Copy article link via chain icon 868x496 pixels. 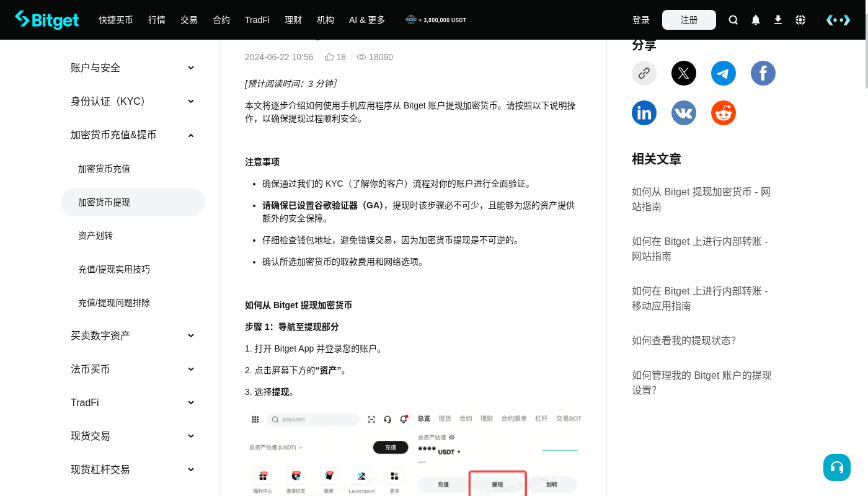(x=644, y=73)
